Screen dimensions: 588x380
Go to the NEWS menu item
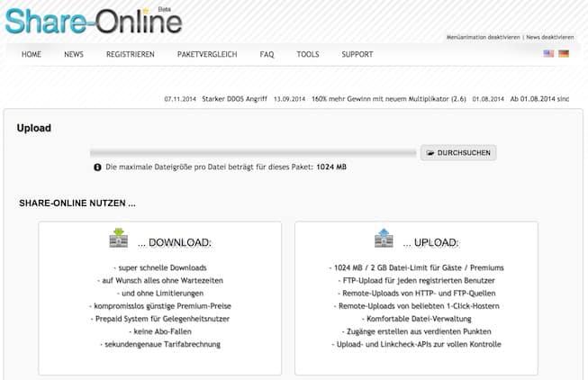pos(74,54)
